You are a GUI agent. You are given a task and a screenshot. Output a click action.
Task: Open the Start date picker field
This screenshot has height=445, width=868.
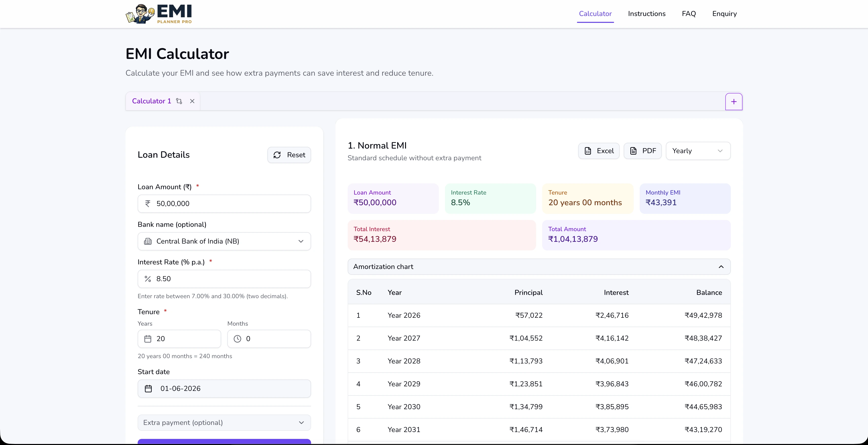(x=224, y=389)
